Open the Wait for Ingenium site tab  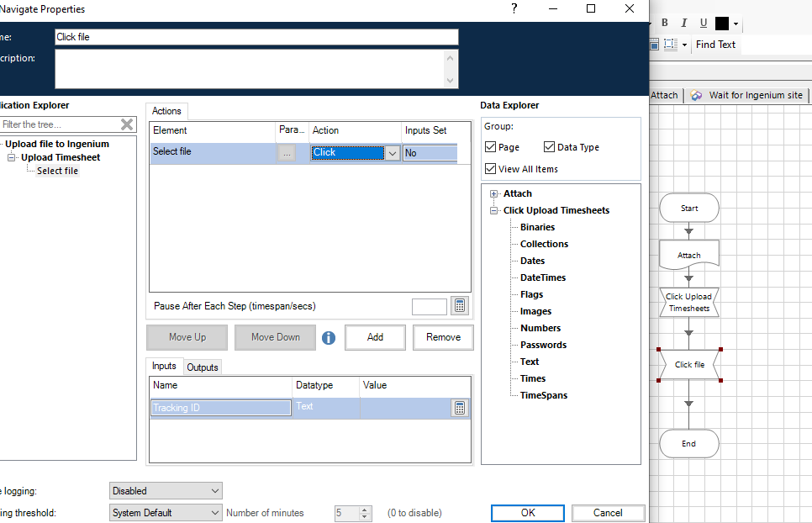click(x=747, y=95)
